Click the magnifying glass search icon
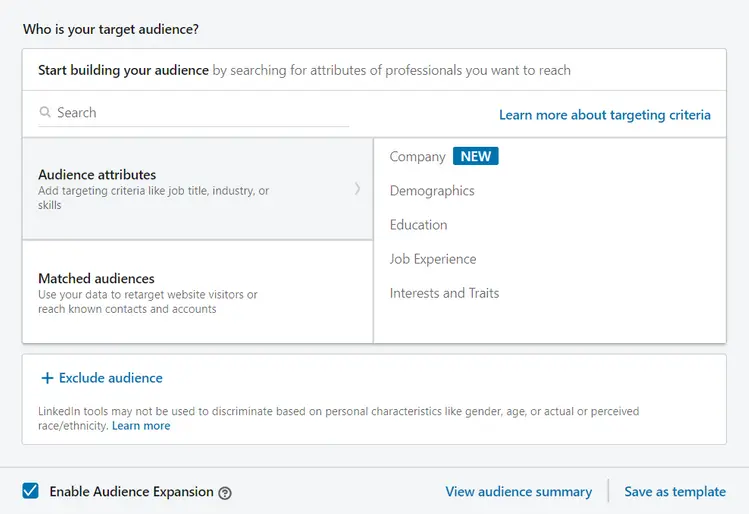This screenshot has height=514, width=749. [x=45, y=113]
